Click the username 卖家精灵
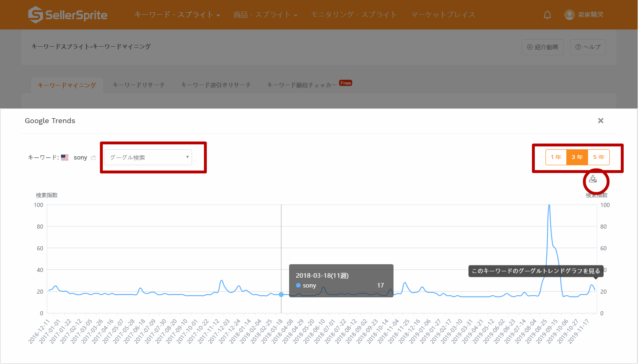 coord(590,15)
